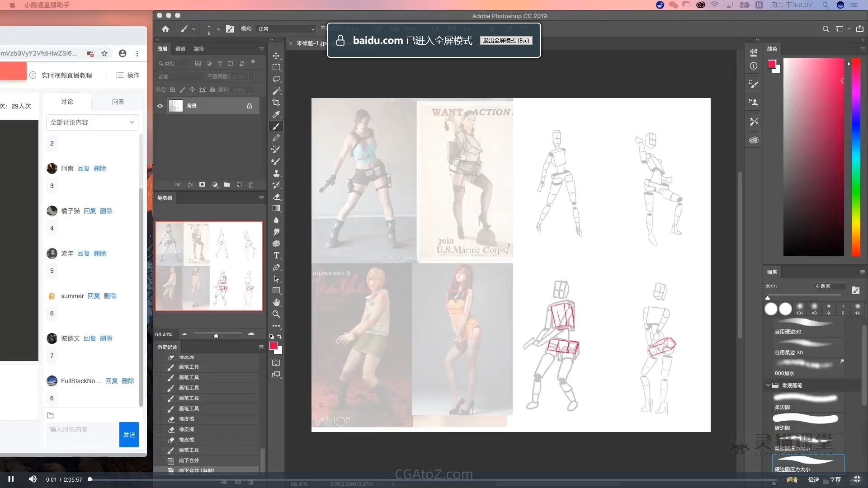The image size is (868, 488).
Task: Select the Horizontal Type tool
Action: pyautogui.click(x=276, y=255)
